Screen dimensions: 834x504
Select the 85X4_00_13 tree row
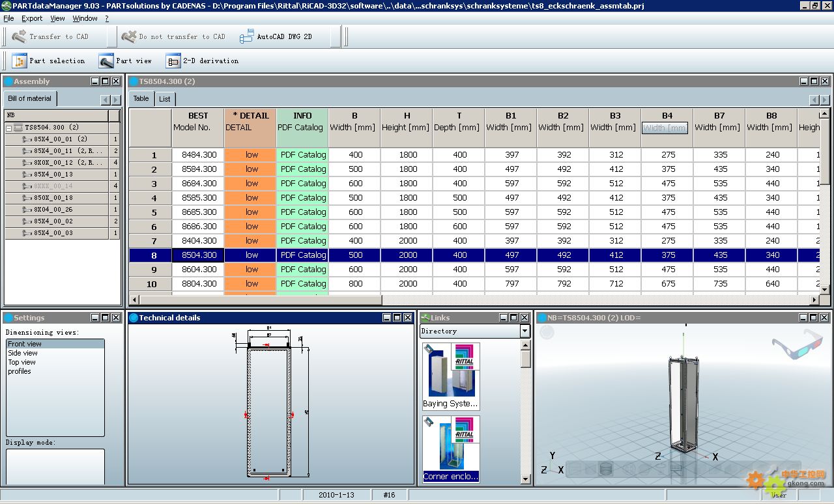tap(63, 175)
